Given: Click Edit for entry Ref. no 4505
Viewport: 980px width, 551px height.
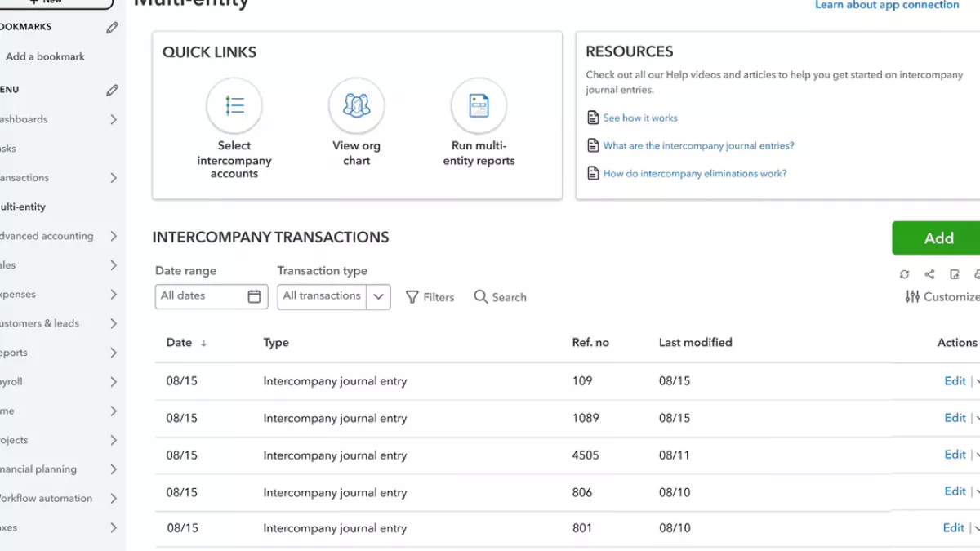Looking at the screenshot, I should 955,455.
